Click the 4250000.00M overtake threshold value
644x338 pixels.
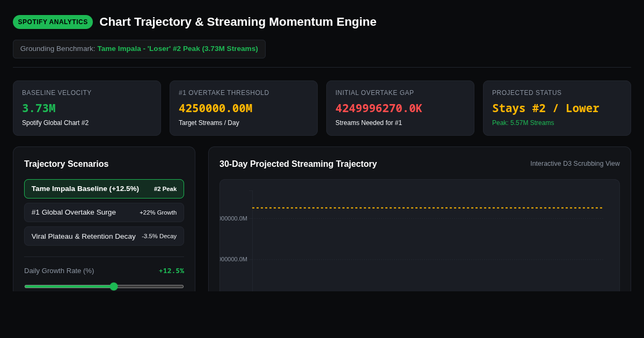pyautogui.click(x=215, y=108)
